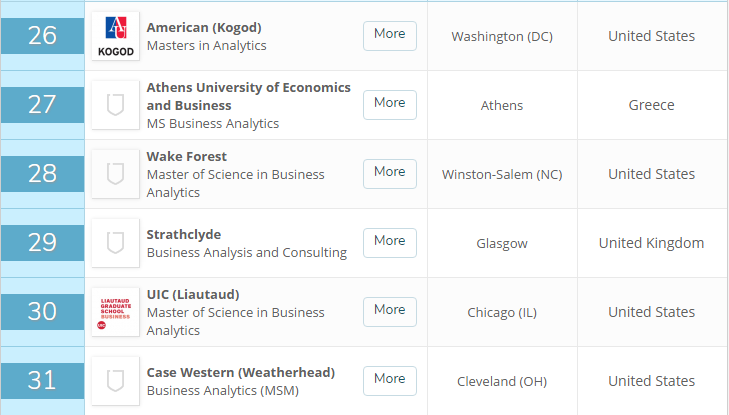
Task: Click the UIC Liautaud school logo
Action: [115, 312]
